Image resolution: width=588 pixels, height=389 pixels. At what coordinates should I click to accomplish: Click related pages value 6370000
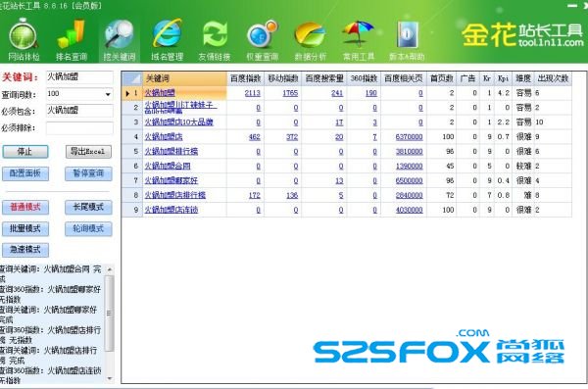[x=409, y=137]
